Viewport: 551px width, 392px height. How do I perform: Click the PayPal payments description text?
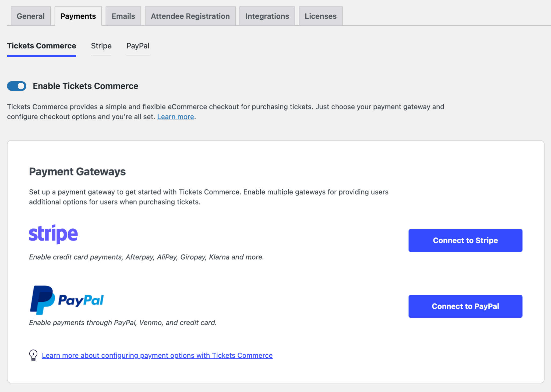pos(122,323)
